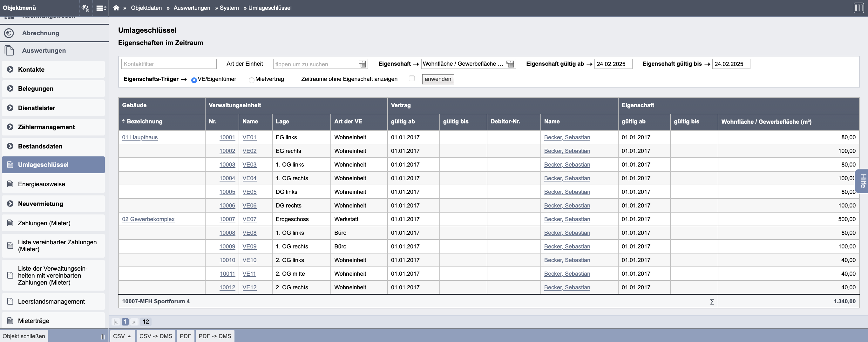Select page 1 in pagination

[125, 322]
